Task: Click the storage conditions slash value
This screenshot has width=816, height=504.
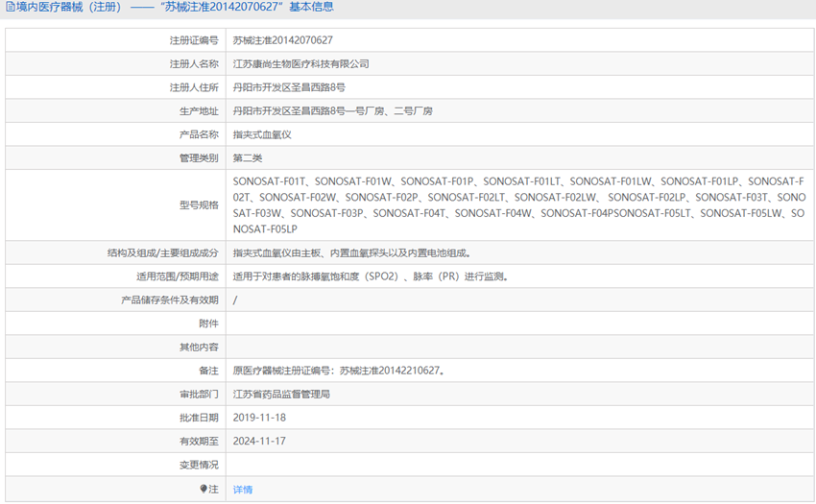Action: pos(235,300)
